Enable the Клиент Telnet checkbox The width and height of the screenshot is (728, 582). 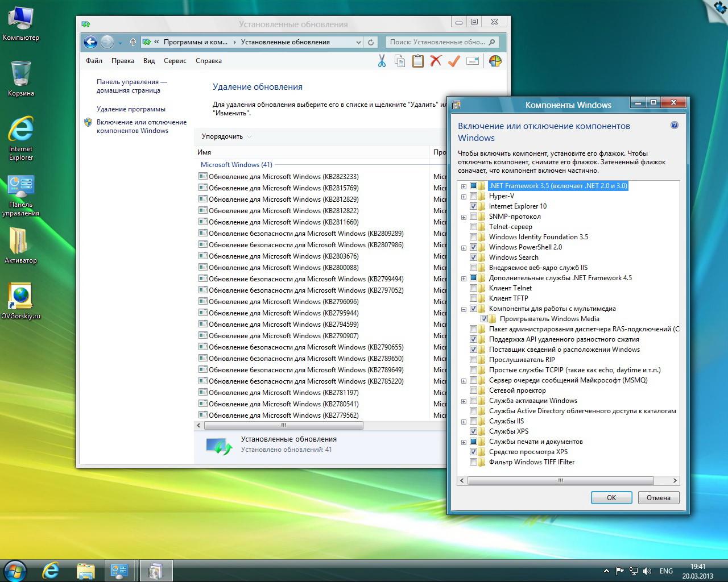click(473, 288)
